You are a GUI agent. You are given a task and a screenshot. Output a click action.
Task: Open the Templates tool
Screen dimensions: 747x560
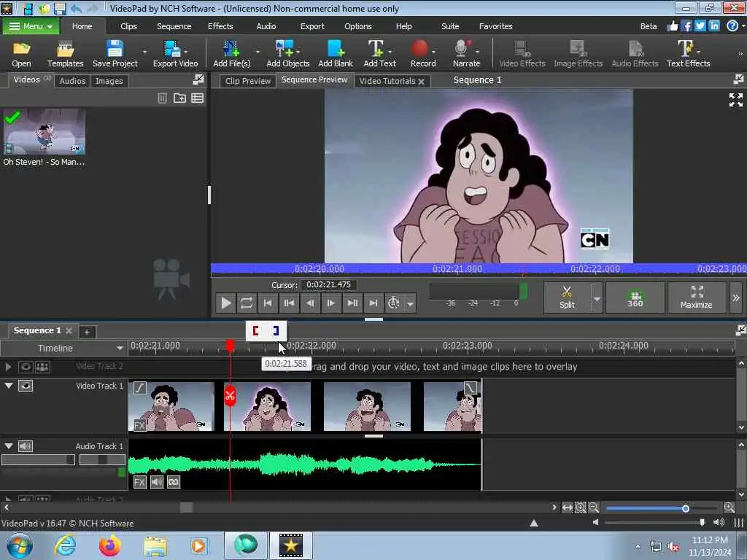coord(65,53)
